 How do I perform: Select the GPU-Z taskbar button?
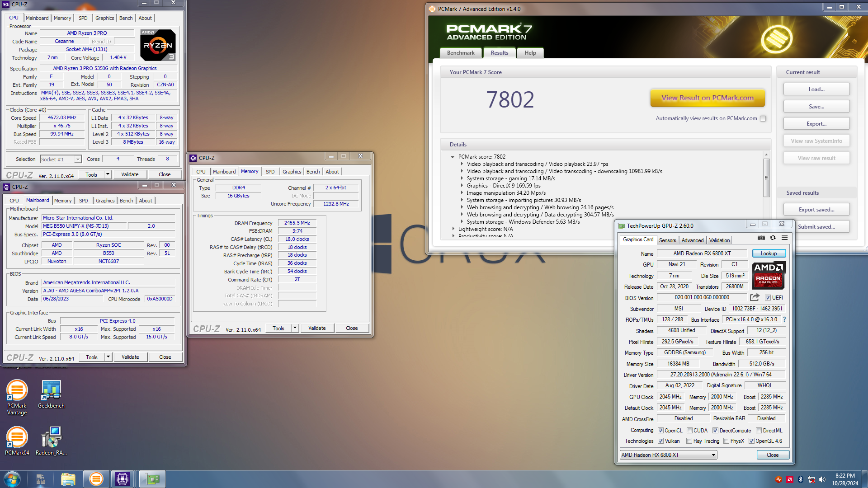click(152, 479)
